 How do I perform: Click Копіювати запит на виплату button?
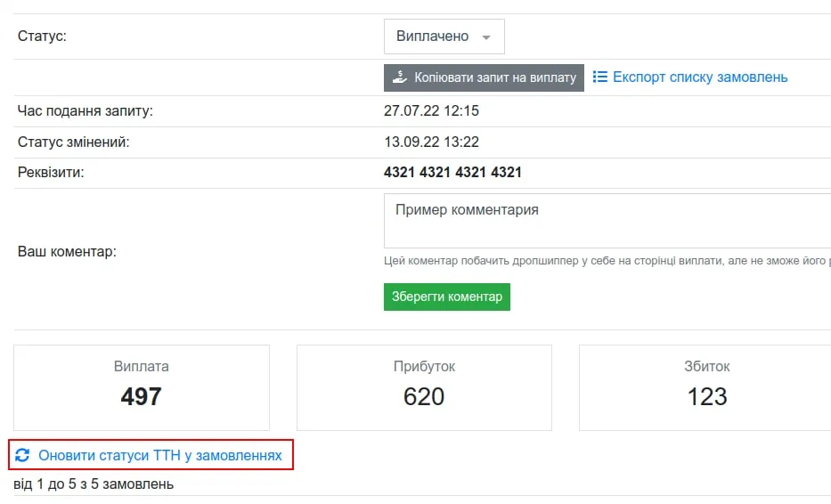[x=484, y=77]
